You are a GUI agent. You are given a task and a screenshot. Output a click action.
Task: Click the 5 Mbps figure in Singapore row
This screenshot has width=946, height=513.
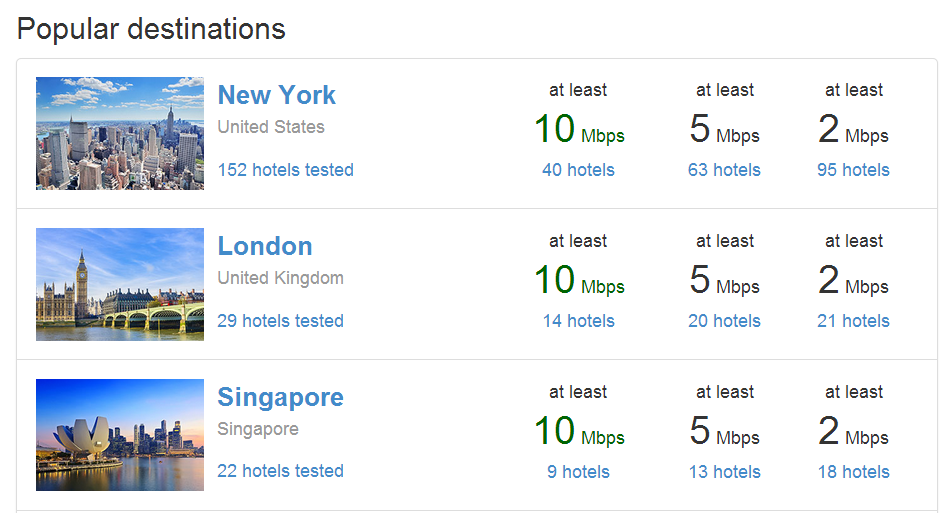click(x=724, y=432)
